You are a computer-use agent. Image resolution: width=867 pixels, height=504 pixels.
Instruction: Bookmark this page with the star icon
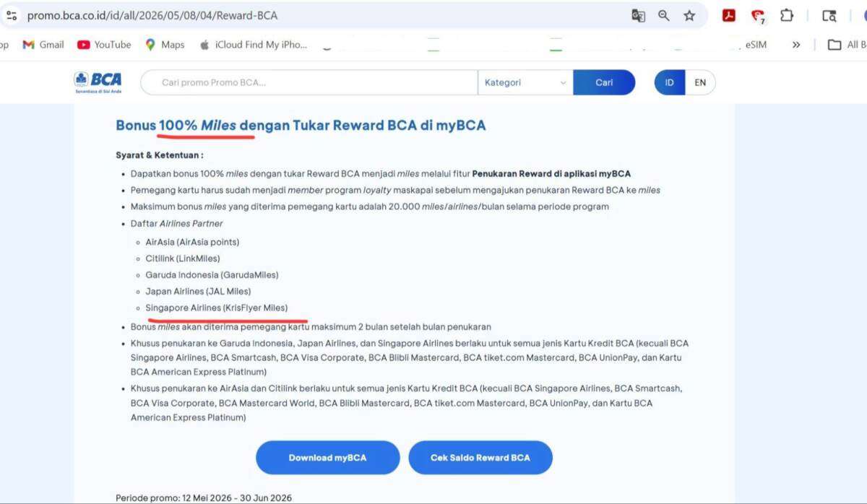[x=689, y=16]
